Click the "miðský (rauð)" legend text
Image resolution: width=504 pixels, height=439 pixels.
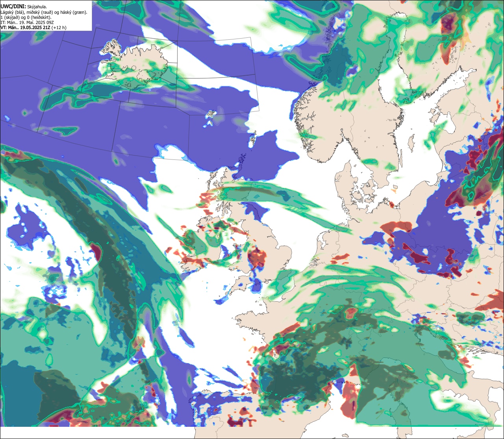coord(40,13)
